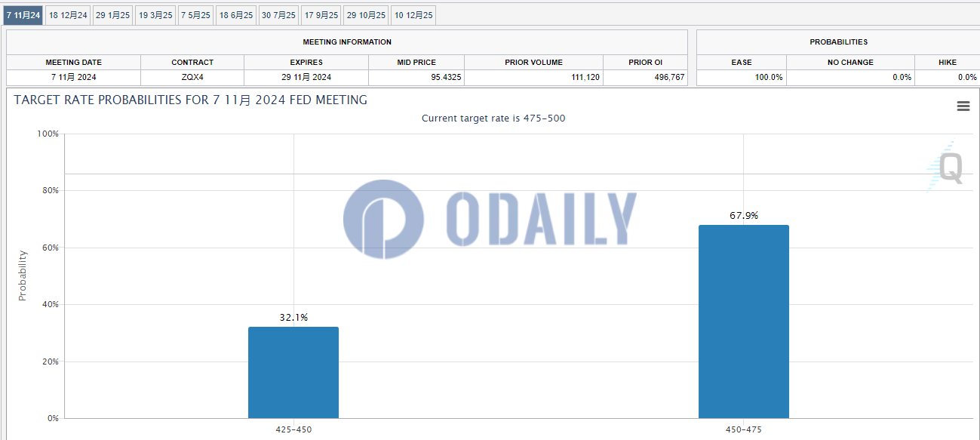Select the 7 11月24 meeting tab

coord(23,15)
